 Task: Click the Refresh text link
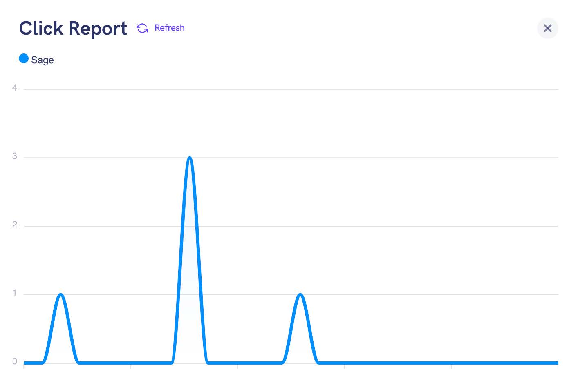(x=169, y=28)
